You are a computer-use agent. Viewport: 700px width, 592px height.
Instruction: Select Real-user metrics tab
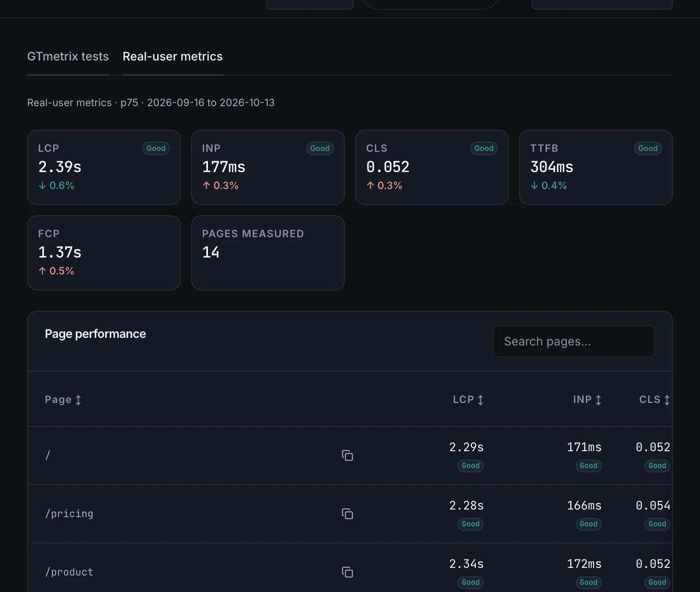click(172, 57)
